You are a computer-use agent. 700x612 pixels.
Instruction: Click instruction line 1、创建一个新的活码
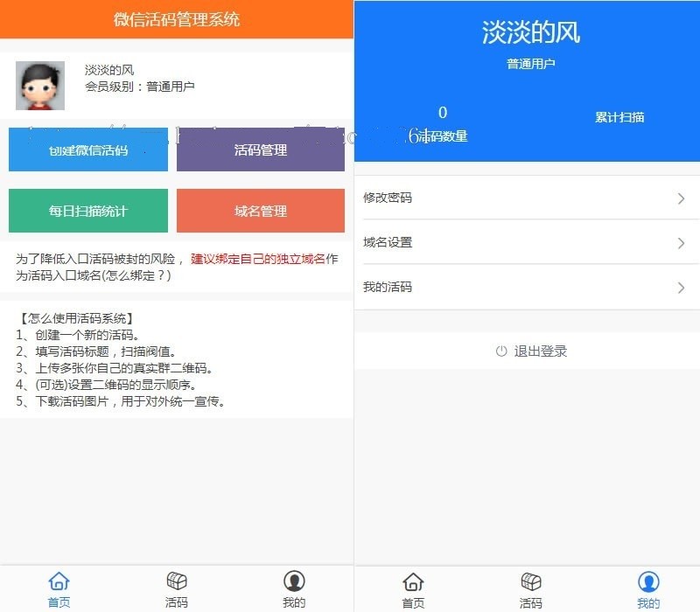[78, 335]
